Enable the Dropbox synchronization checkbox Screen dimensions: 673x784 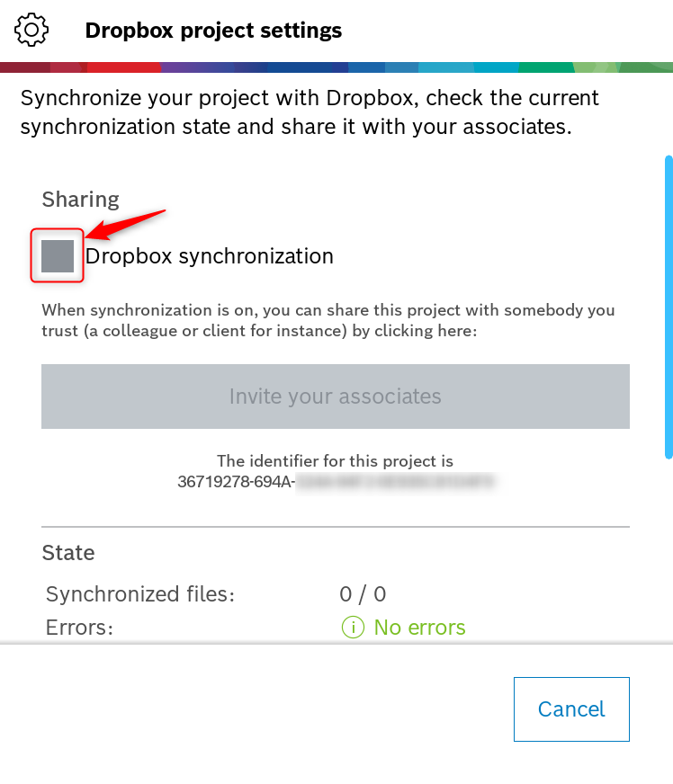click(x=58, y=256)
